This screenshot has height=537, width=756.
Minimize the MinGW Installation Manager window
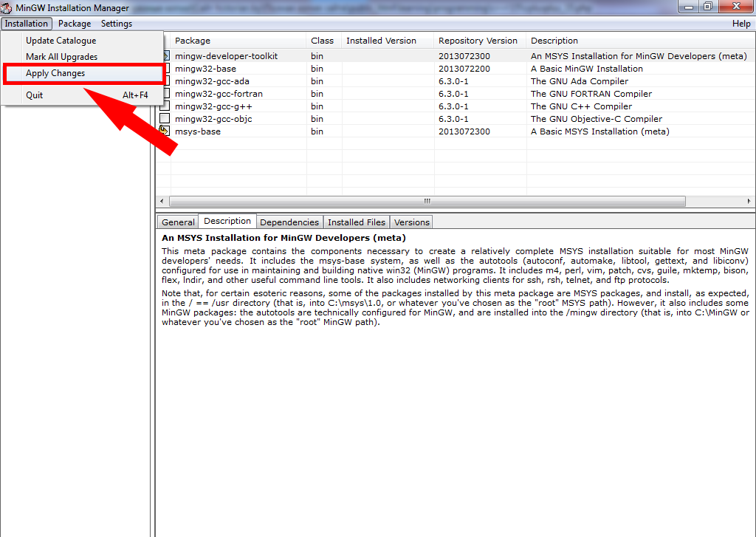(690, 7)
